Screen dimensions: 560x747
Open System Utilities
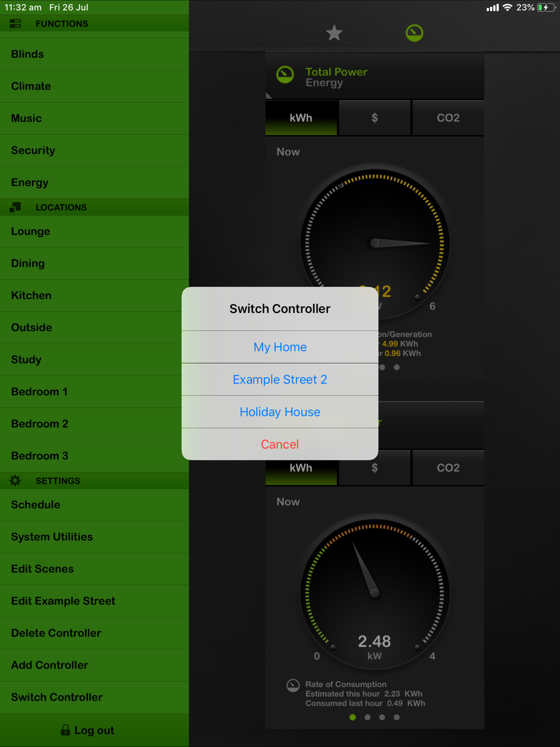pyautogui.click(x=94, y=537)
